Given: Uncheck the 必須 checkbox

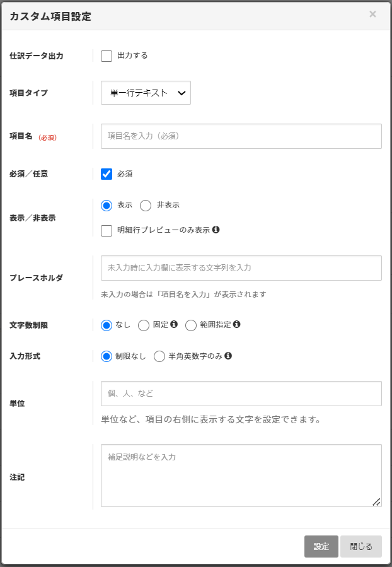Looking at the screenshot, I should (x=107, y=174).
